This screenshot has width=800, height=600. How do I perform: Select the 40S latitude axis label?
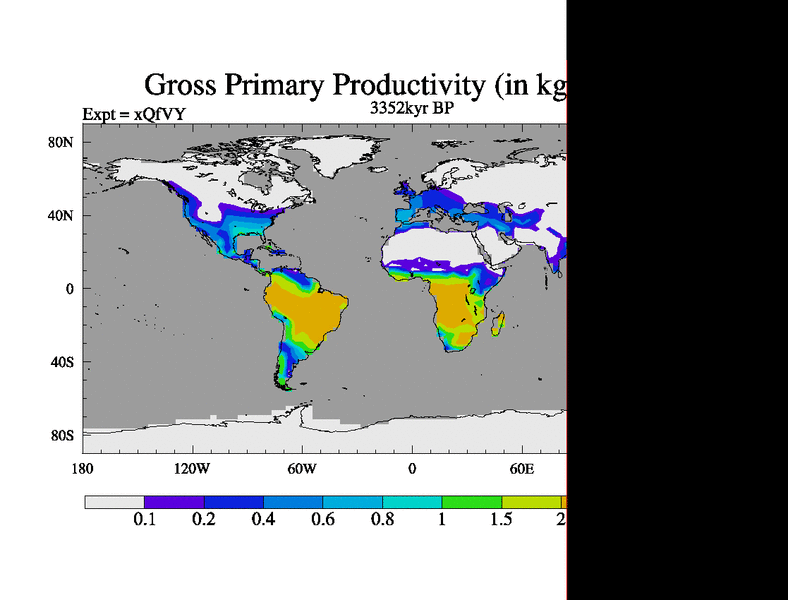[62, 362]
